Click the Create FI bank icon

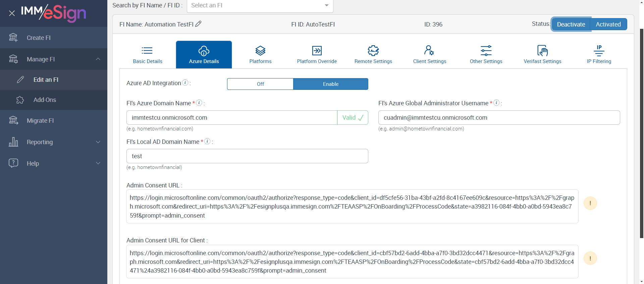(x=13, y=38)
